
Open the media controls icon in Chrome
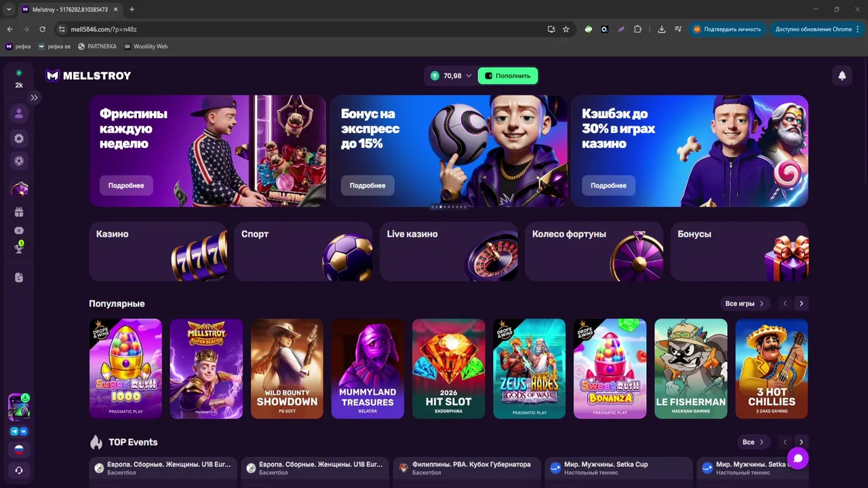[678, 29]
